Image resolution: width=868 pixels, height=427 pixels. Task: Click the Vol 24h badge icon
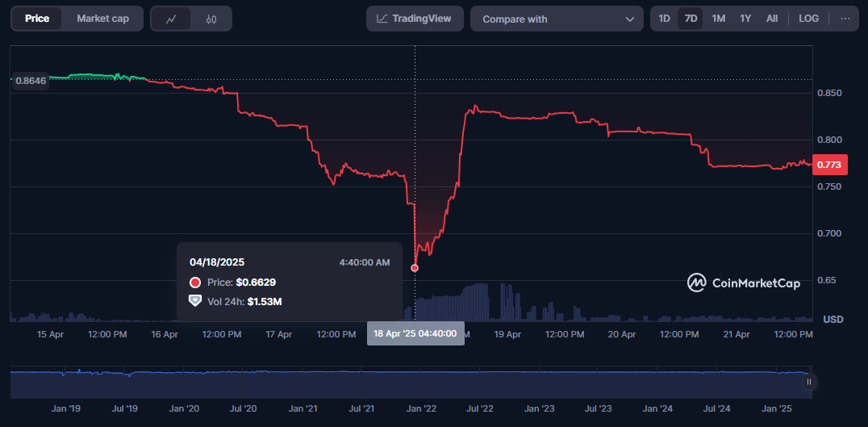point(195,301)
